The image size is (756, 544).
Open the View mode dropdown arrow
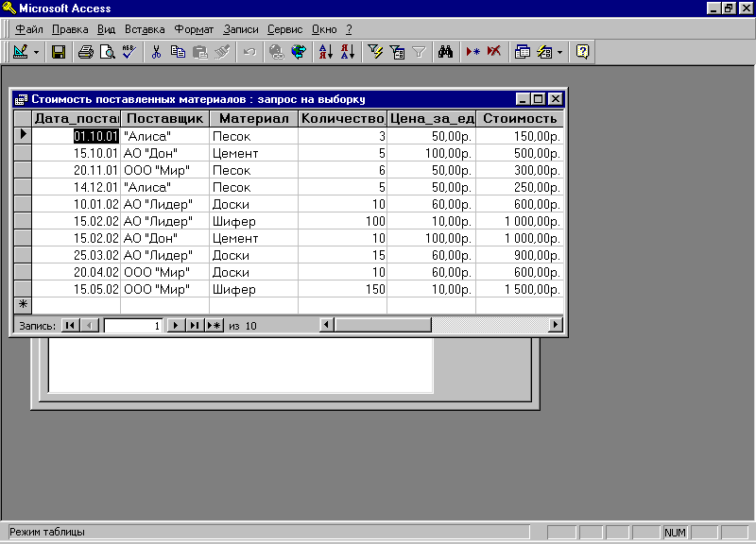pyautogui.click(x=36, y=52)
